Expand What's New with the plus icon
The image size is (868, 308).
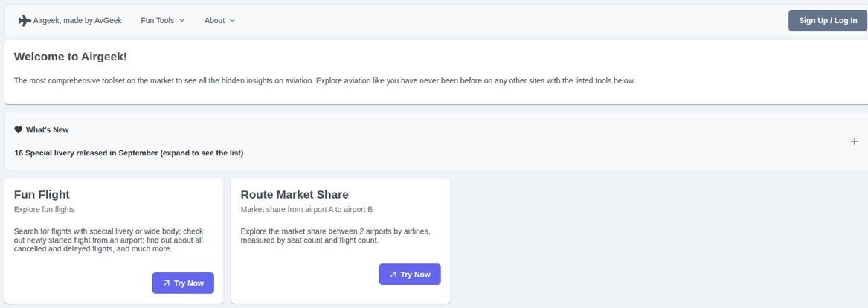point(854,141)
